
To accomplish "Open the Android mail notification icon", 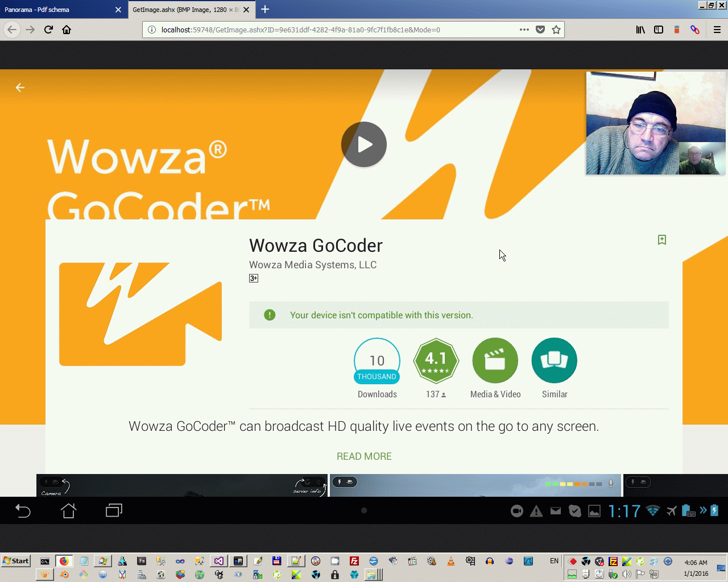I will pos(556,512).
